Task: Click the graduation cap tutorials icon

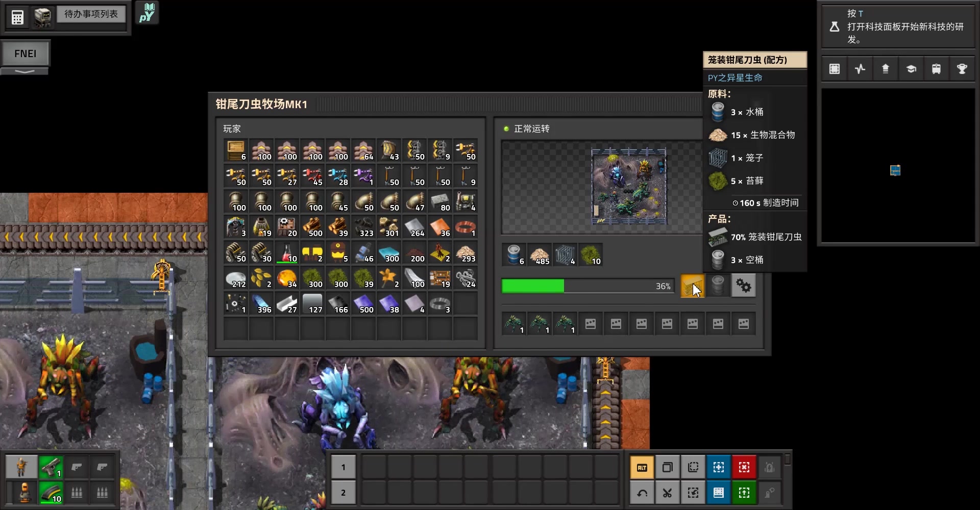Action: click(x=911, y=69)
